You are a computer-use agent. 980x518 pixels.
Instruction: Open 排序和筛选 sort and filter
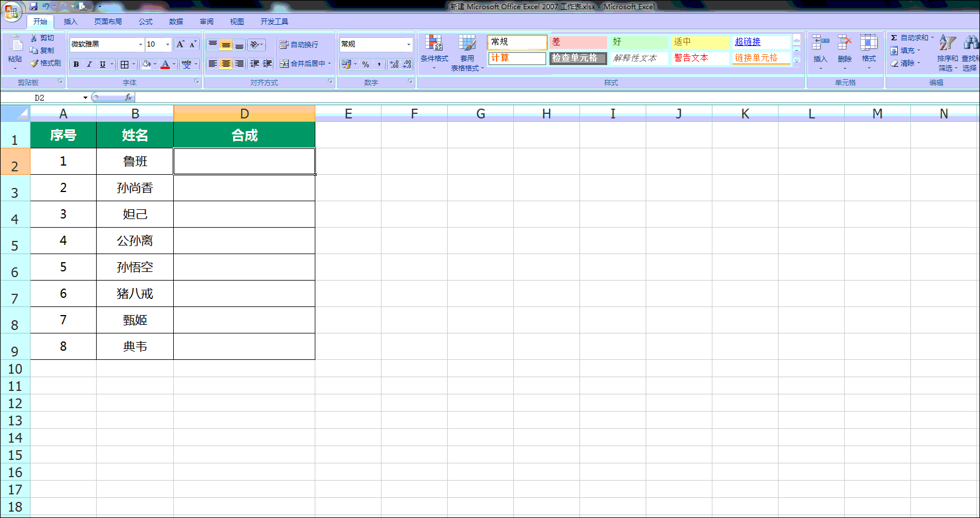[x=947, y=52]
